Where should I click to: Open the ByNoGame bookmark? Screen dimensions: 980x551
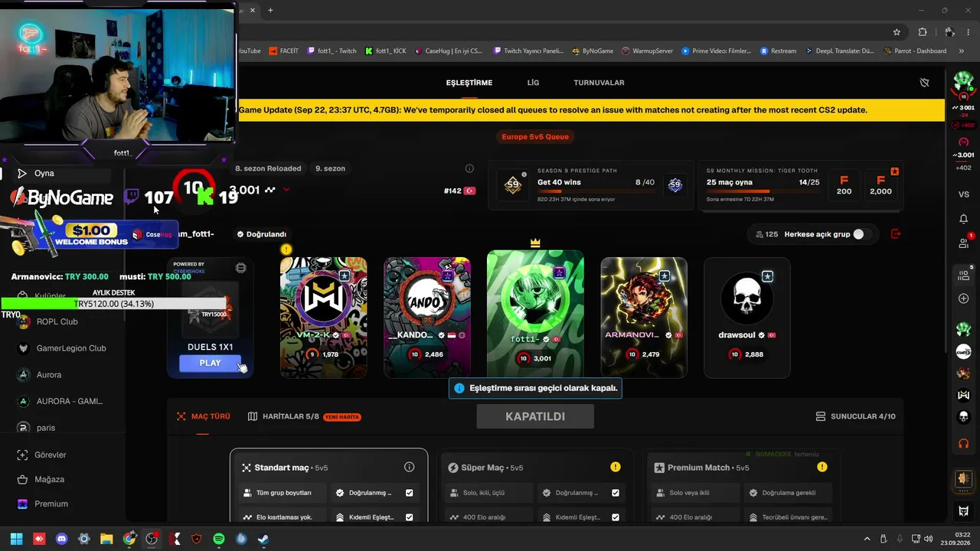click(593, 51)
